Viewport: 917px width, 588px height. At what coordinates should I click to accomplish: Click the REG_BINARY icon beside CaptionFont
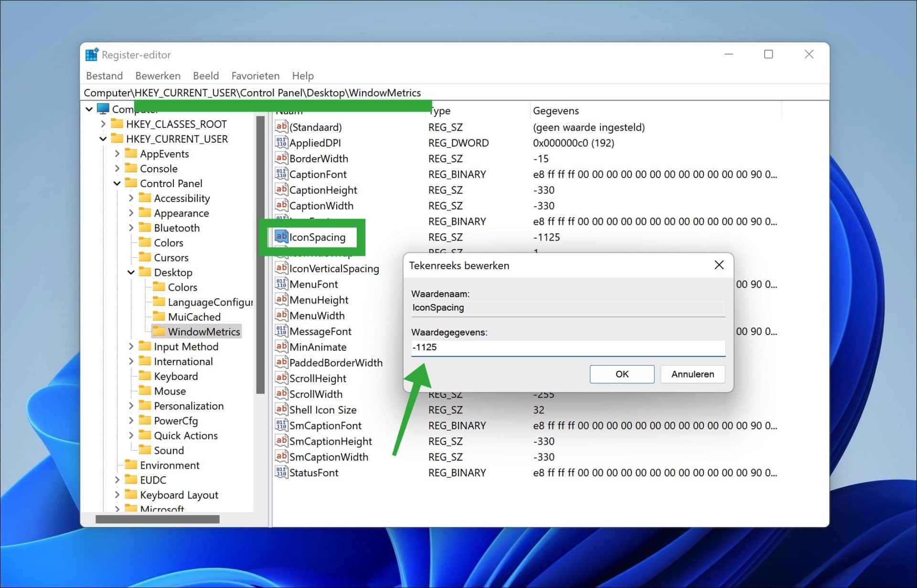point(281,174)
